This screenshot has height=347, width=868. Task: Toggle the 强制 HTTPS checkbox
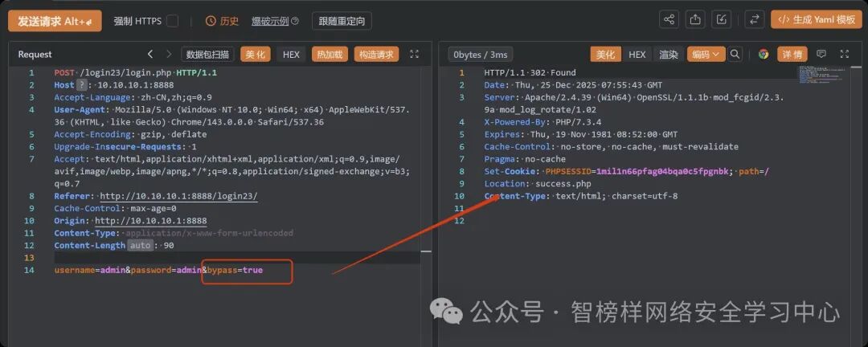pyautogui.click(x=173, y=21)
